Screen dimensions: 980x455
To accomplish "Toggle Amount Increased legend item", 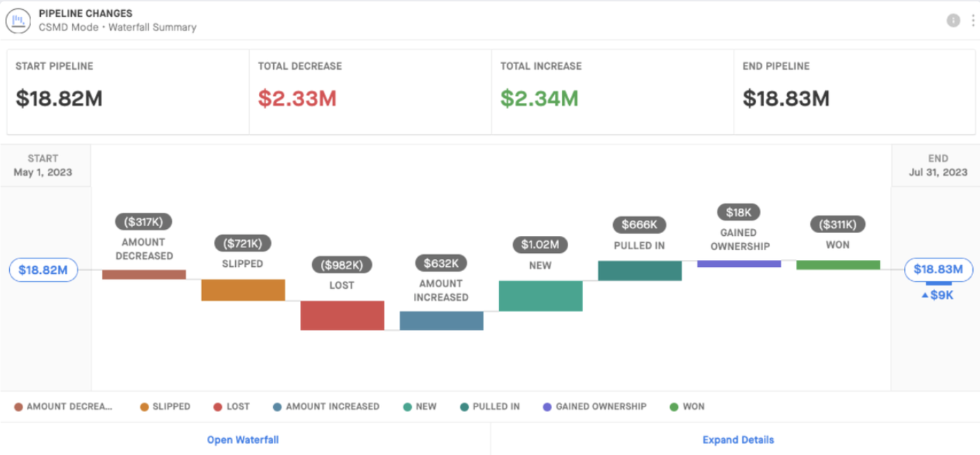I will tap(327, 406).
